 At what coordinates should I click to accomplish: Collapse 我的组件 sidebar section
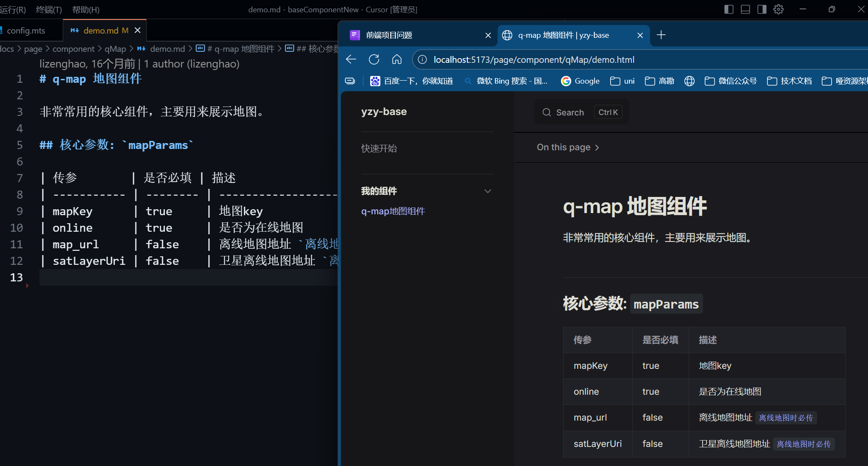pos(488,191)
